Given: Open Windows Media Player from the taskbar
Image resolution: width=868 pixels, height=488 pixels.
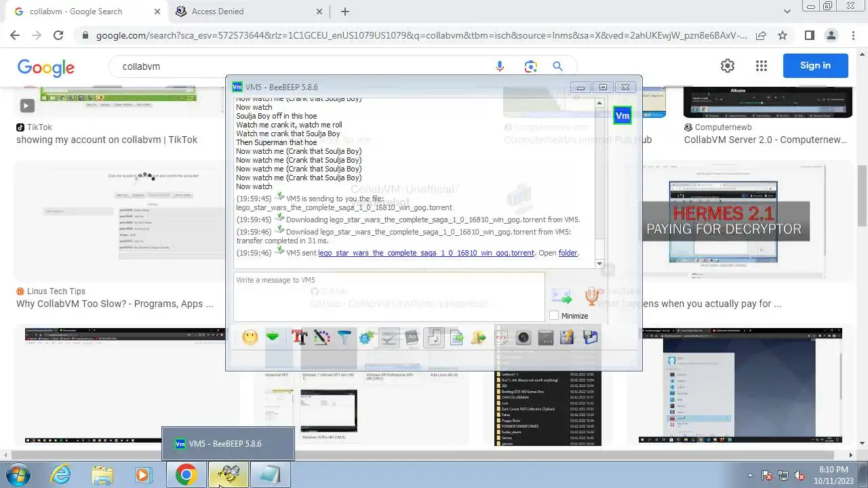Looking at the screenshot, I should [x=143, y=474].
